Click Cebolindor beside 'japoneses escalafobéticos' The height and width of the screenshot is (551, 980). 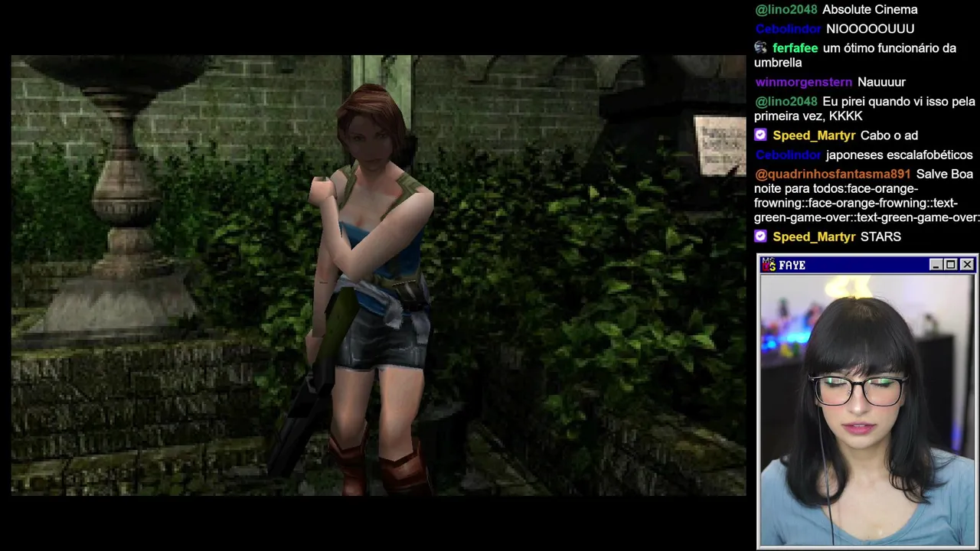point(789,155)
